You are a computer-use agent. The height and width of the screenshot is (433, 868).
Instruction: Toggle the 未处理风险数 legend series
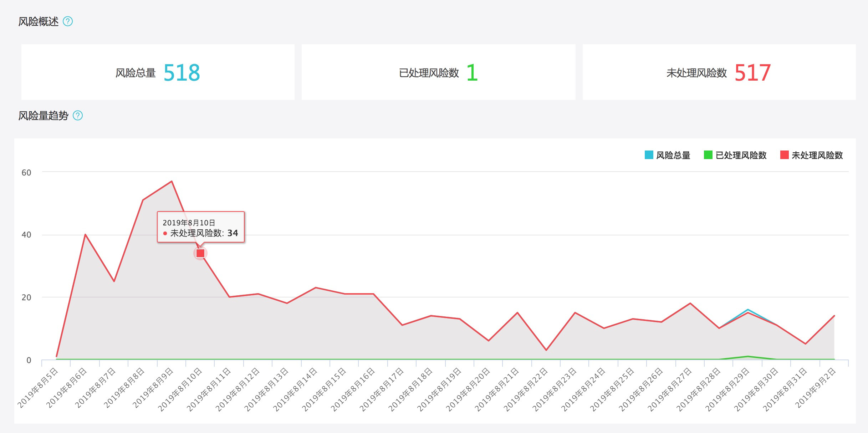pyautogui.click(x=812, y=155)
